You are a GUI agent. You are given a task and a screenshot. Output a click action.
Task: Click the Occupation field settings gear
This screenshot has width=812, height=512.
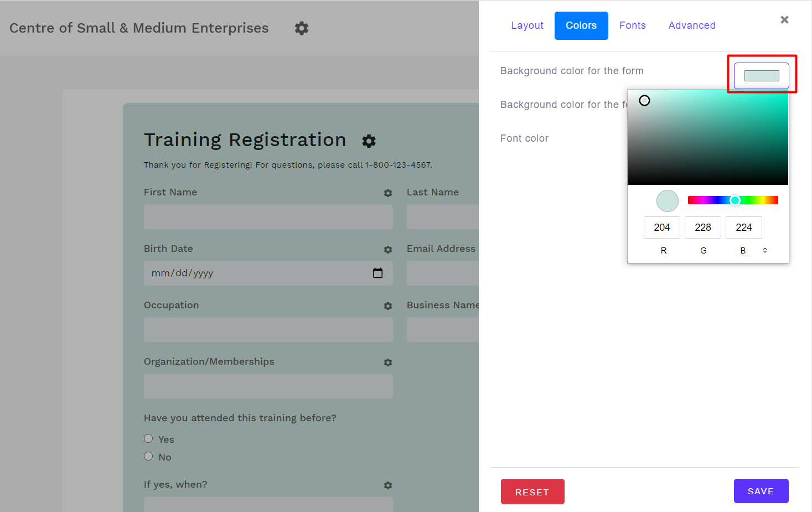pos(388,306)
